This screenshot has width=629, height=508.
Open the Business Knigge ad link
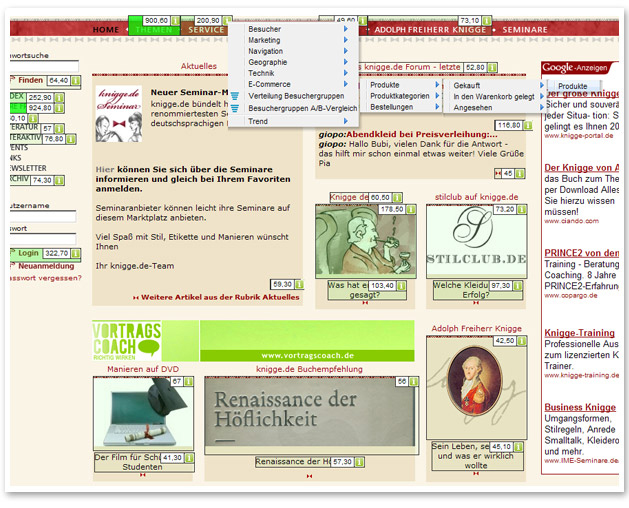[x=580, y=407]
